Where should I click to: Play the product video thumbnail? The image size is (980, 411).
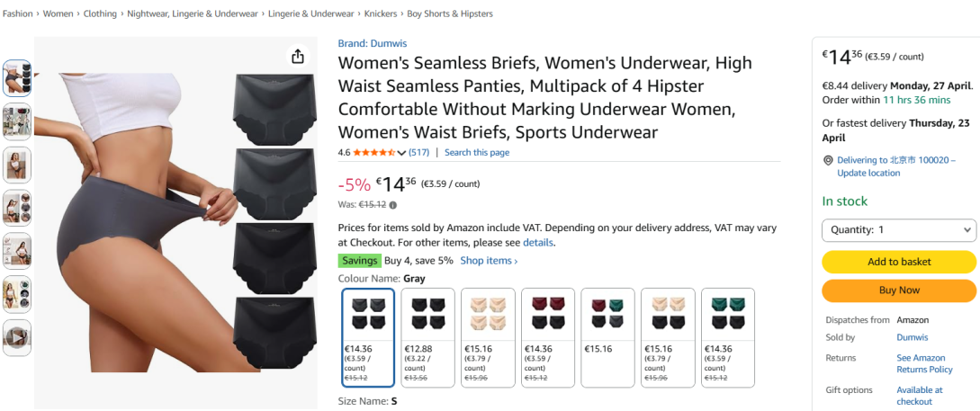pyautogui.click(x=17, y=337)
